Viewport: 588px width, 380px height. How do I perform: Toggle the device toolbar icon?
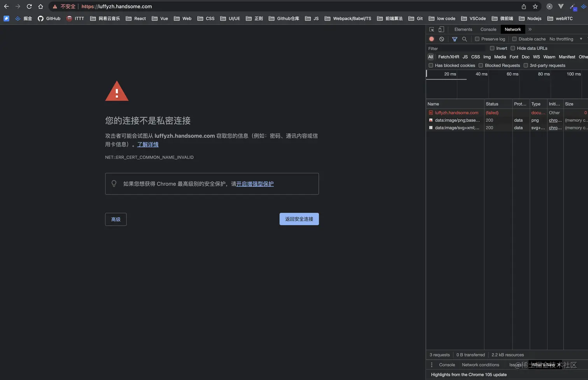point(441,30)
